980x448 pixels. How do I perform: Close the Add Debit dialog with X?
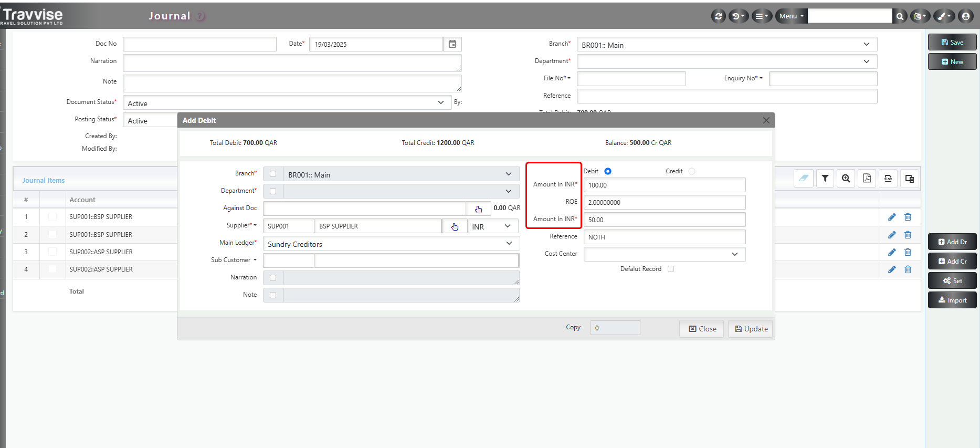point(766,120)
